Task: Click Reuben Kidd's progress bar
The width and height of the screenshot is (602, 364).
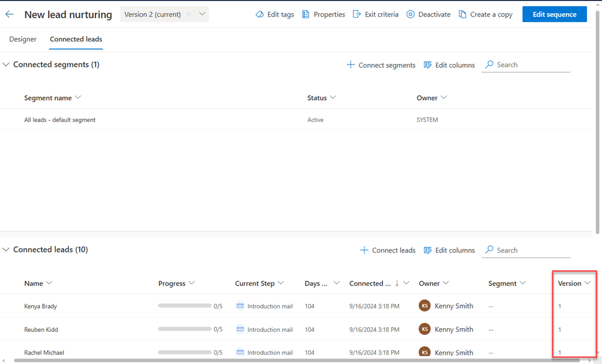Action: coord(184,329)
